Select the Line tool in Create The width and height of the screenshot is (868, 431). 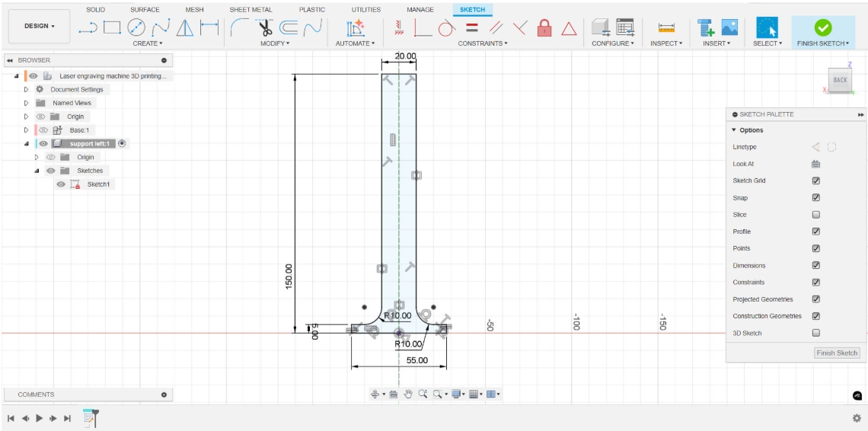88,27
